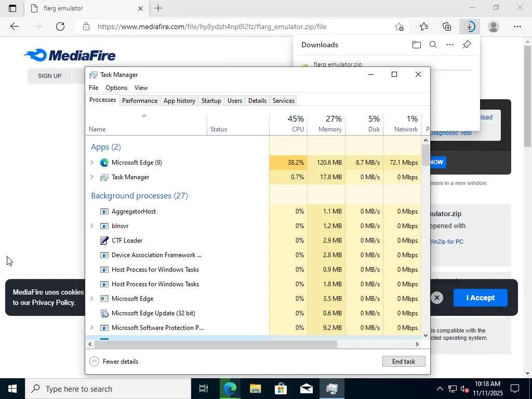
Task: Add this page to favorites star icon
Action: (x=399, y=26)
